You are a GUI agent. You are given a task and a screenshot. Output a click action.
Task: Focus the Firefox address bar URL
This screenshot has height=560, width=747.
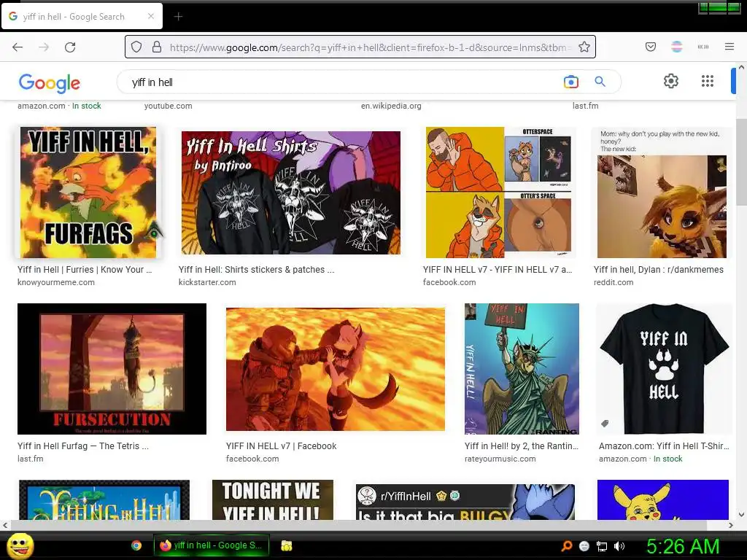(369, 47)
